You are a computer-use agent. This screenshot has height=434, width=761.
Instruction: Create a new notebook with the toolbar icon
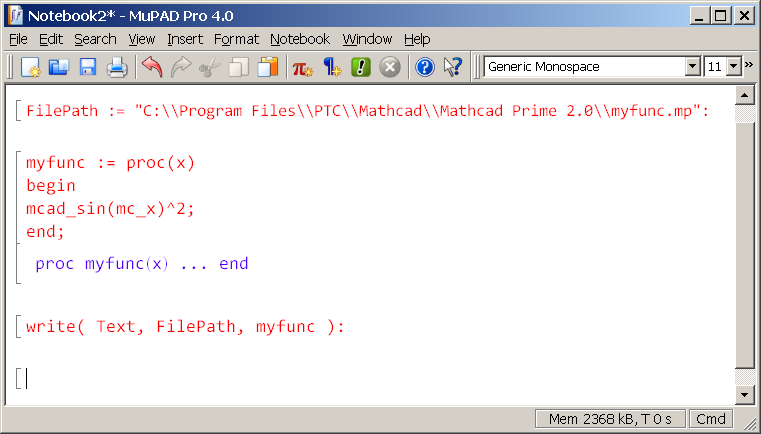coord(31,67)
